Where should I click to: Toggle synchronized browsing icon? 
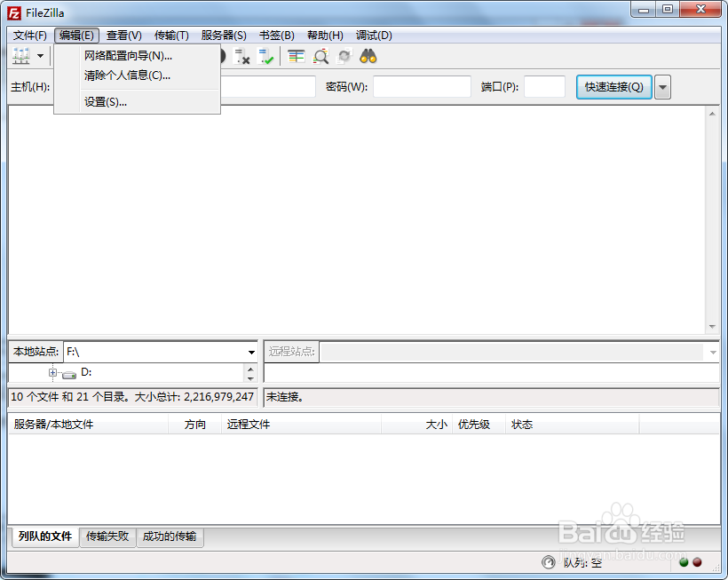coord(344,56)
